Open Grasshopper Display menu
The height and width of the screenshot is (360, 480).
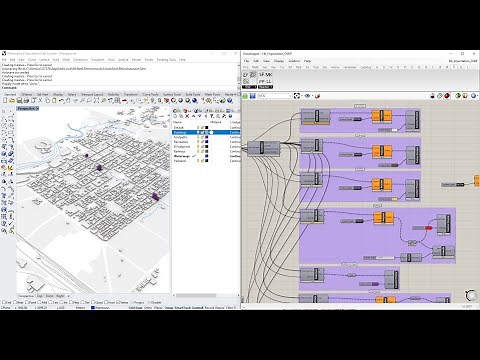point(279,61)
